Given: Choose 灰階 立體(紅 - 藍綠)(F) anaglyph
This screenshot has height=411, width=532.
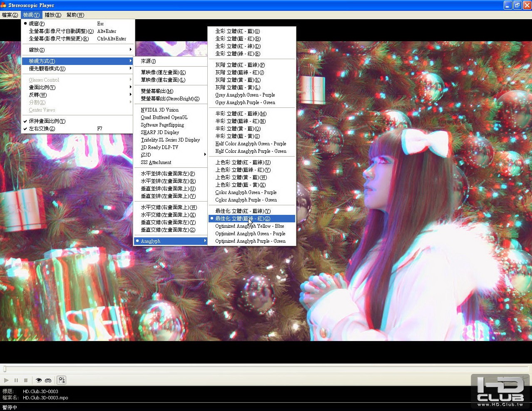Looking at the screenshot, I should 252,65.
